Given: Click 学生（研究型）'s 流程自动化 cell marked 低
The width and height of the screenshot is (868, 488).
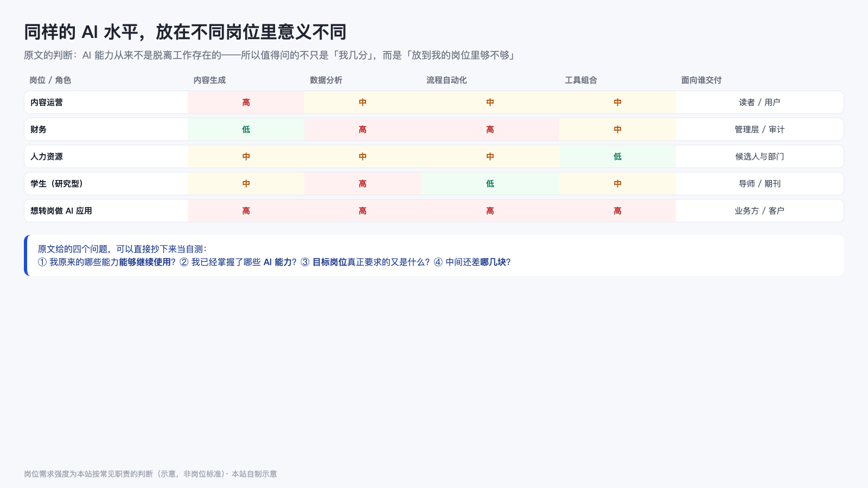Looking at the screenshot, I should [490, 184].
